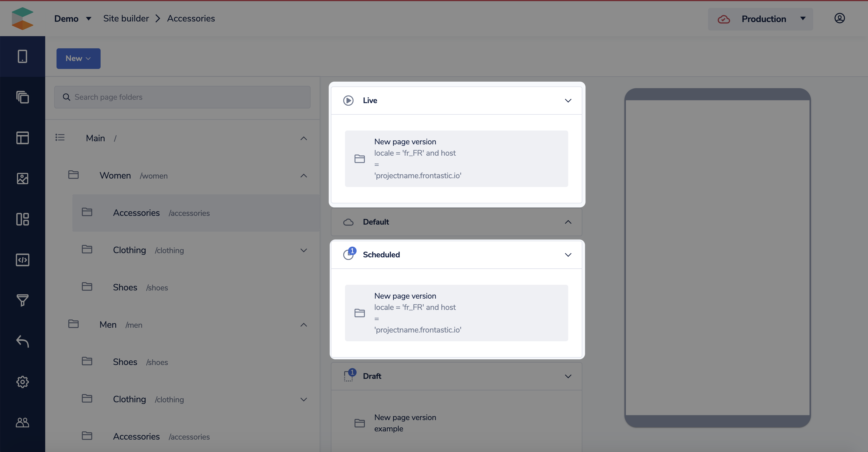Collapse the Scheduled section chevron
868x452 pixels.
pyautogui.click(x=568, y=255)
